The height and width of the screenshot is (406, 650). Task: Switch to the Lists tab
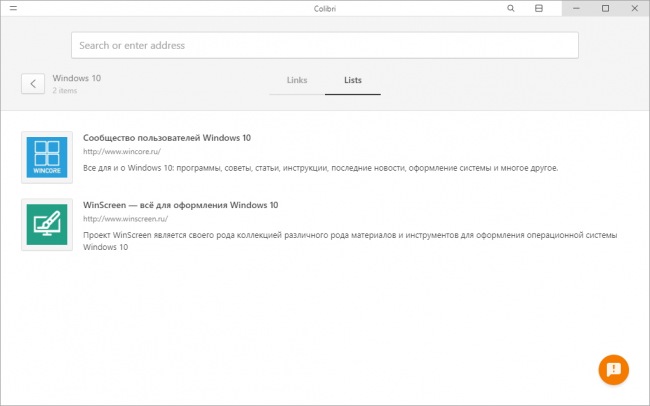tap(353, 80)
